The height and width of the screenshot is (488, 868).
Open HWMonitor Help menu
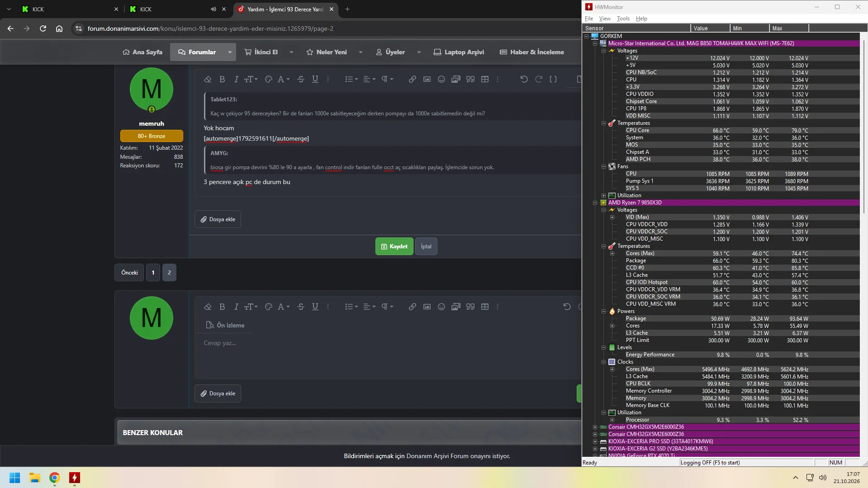[641, 19]
